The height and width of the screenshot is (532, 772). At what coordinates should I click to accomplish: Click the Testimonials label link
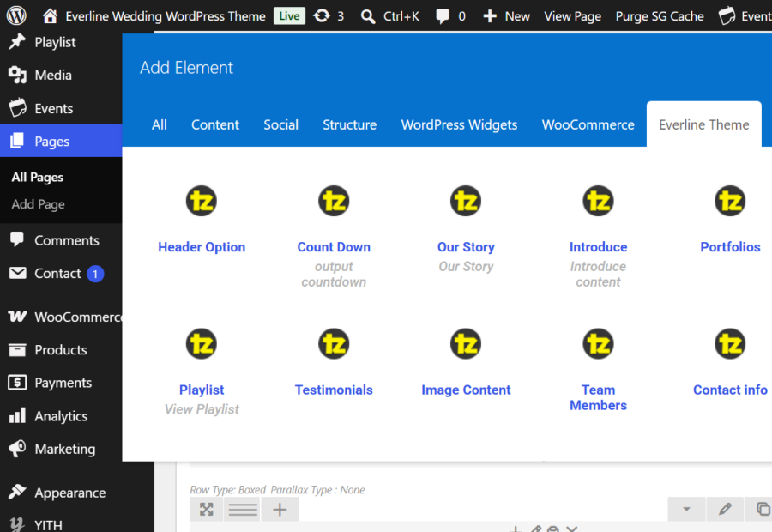click(334, 390)
